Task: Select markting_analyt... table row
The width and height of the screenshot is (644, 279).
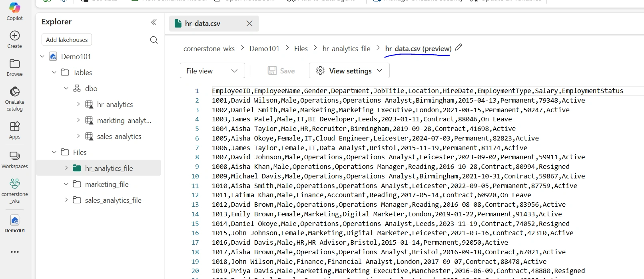Action: [99, 120]
